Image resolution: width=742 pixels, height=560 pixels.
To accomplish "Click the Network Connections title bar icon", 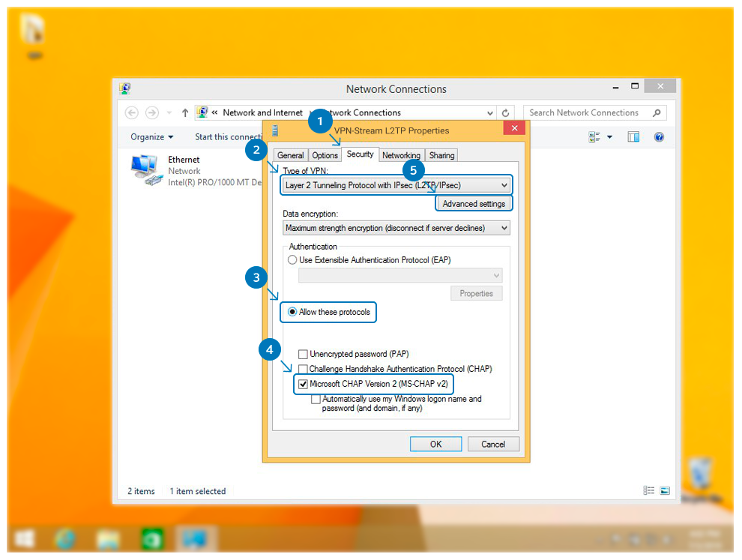I will tap(125, 88).
